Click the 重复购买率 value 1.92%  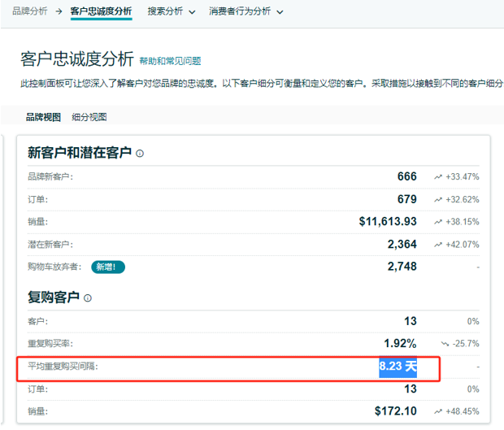(400, 344)
